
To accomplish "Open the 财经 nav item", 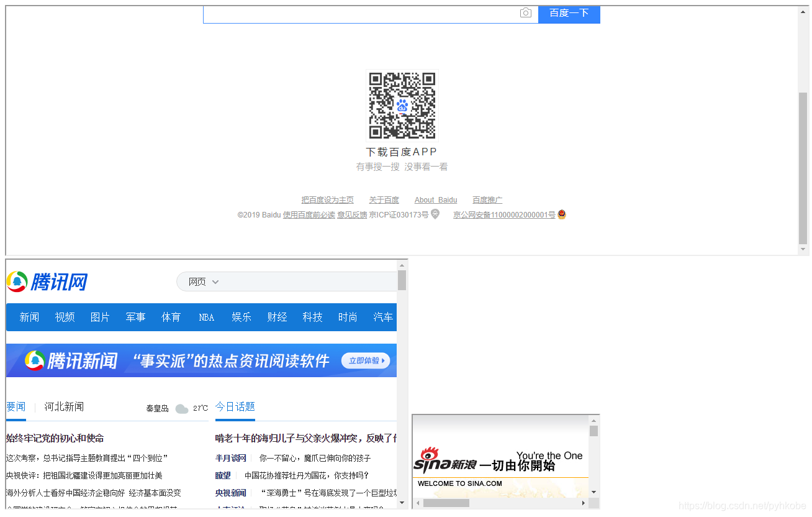I will point(277,318).
